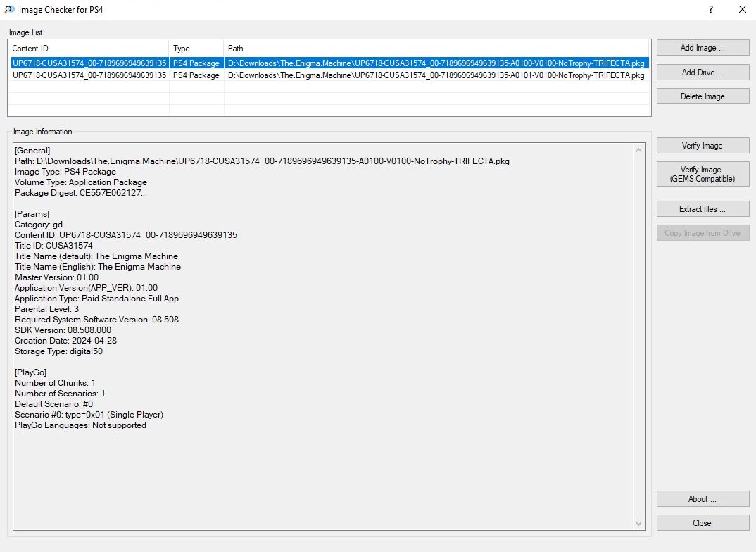Click Content ID cell in the second row
Viewport: 756px width, 552px height.
[x=89, y=75]
